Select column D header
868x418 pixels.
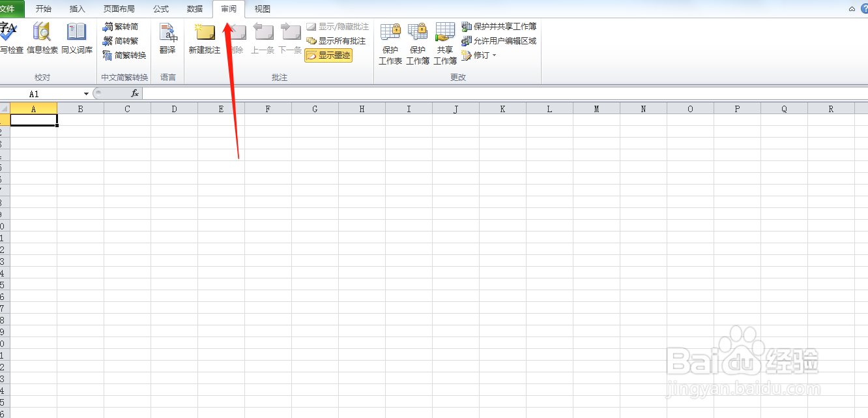coord(174,109)
